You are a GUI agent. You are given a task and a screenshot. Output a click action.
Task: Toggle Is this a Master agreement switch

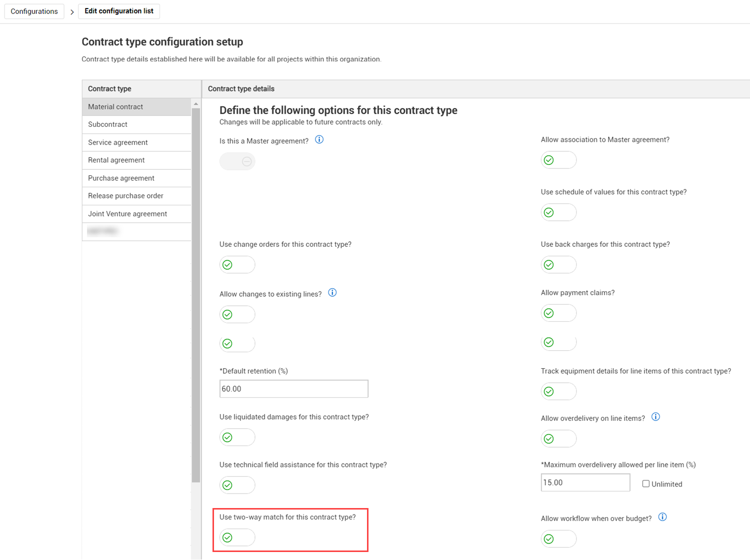237,161
